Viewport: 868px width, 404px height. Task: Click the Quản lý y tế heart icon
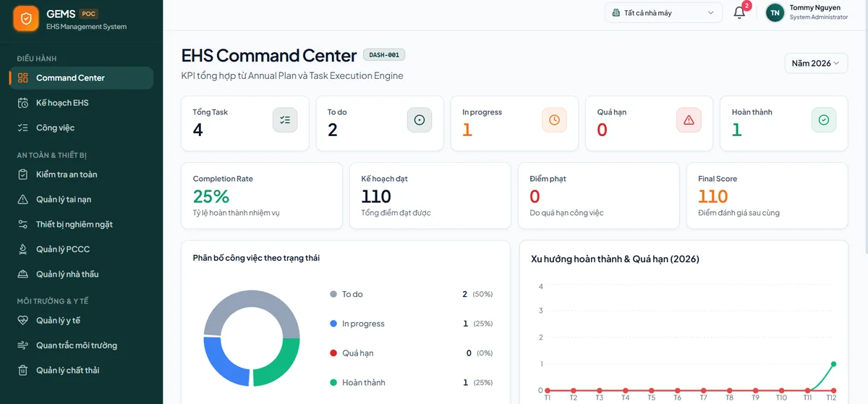coord(23,321)
